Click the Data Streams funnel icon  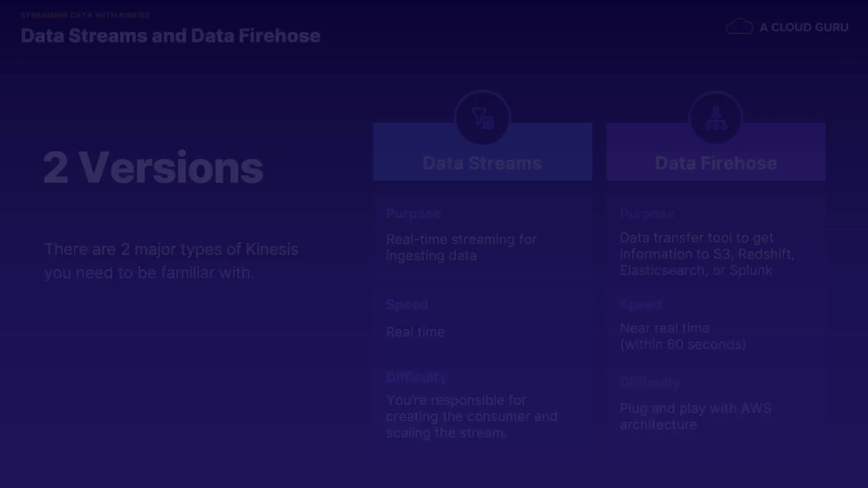coord(482,118)
